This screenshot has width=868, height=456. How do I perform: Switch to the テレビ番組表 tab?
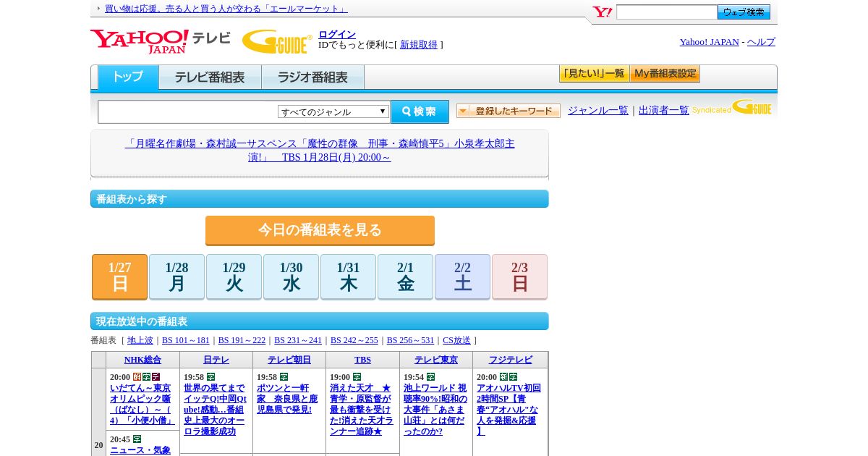coord(210,77)
